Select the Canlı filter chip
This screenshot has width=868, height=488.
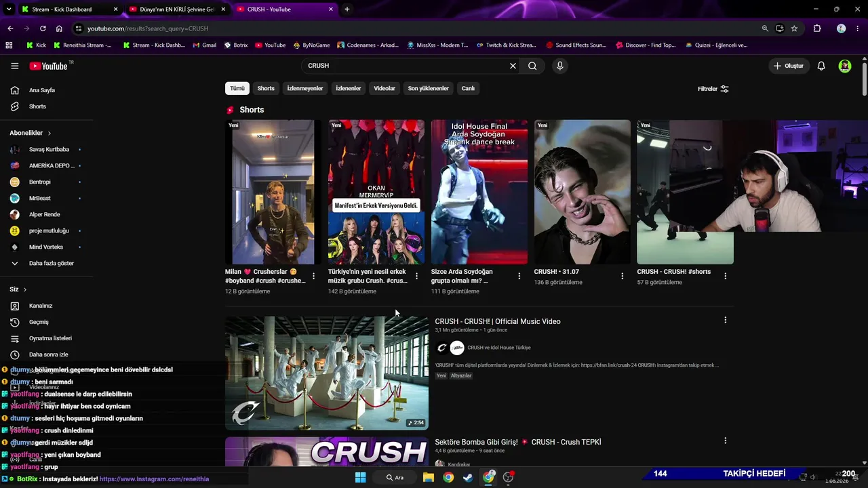pos(468,88)
